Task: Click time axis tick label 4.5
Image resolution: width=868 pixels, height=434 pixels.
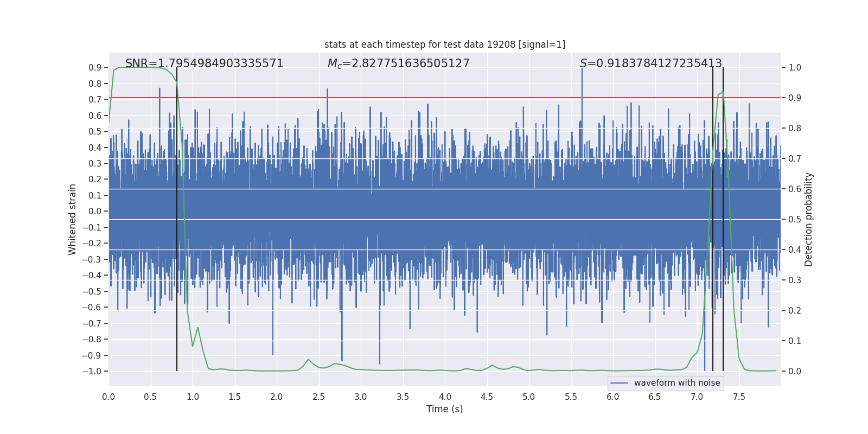Action: pos(487,397)
